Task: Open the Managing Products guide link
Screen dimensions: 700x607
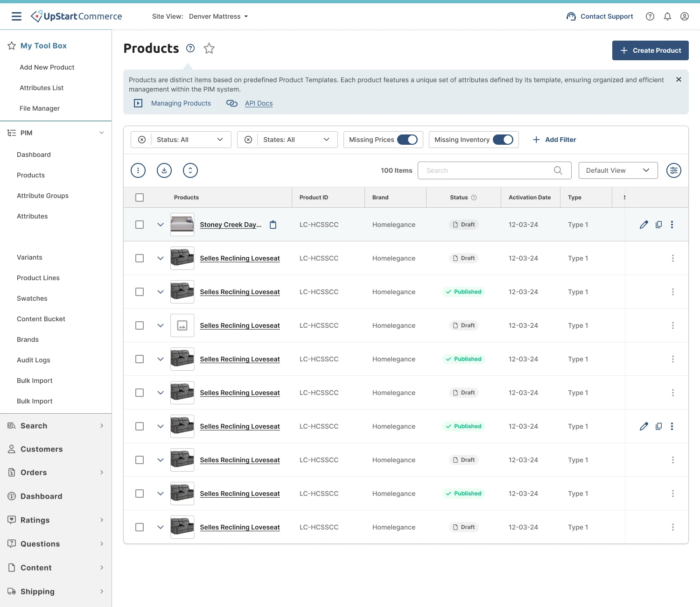Action: click(x=181, y=103)
